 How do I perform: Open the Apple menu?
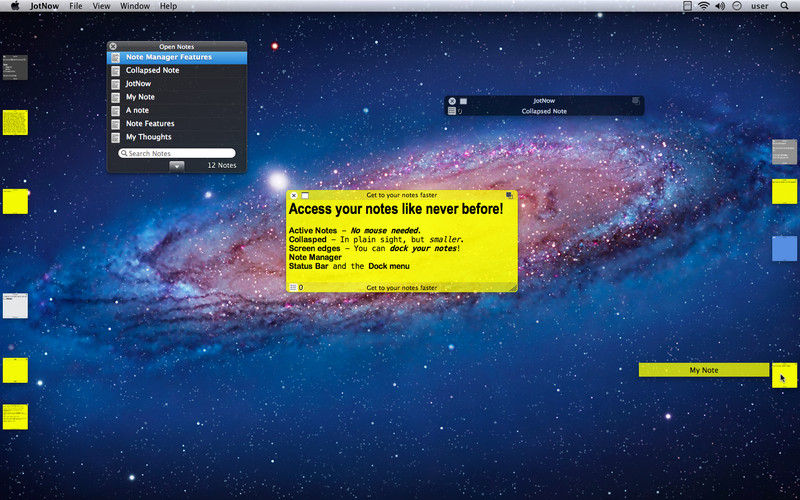[15, 6]
